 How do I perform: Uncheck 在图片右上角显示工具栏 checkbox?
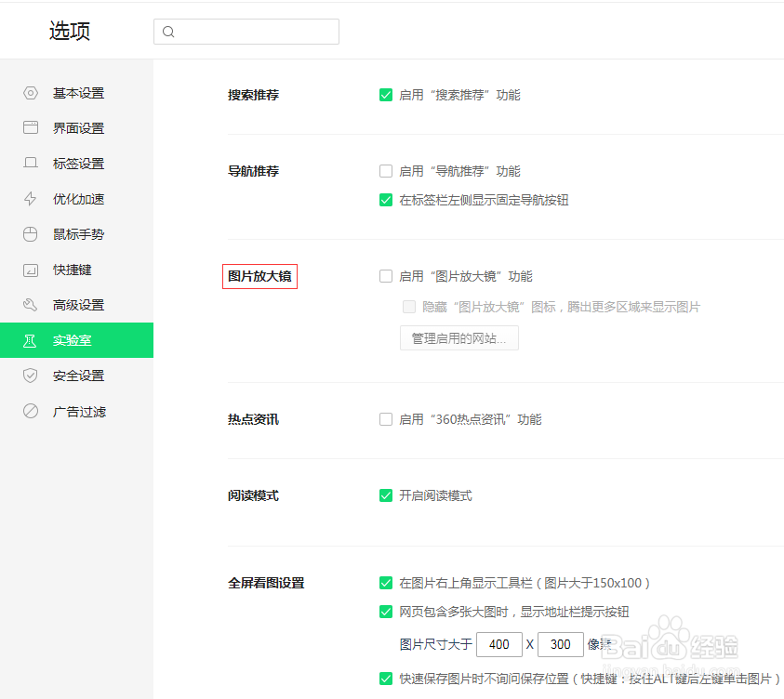pyautogui.click(x=386, y=583)
